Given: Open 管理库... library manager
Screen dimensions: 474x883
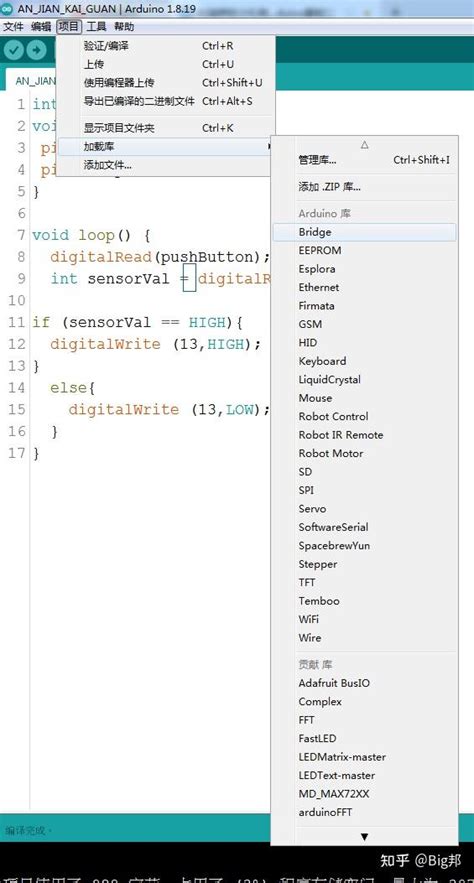Looking at the screenshot, I should 364,160.
